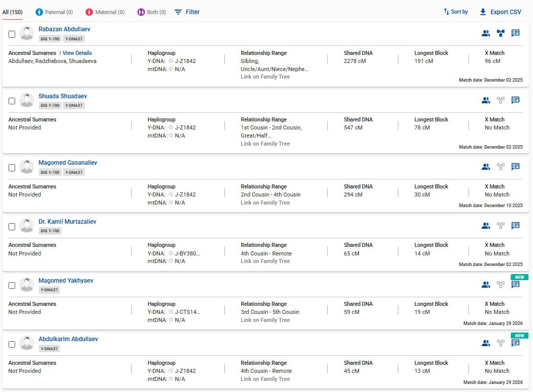
Task: Tick the checkbox for Abdulkarim Abdullaev
Action: coord(12,345)
